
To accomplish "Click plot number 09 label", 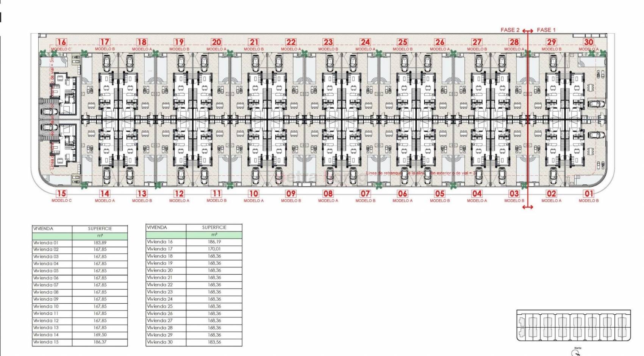I will [291, 194].
